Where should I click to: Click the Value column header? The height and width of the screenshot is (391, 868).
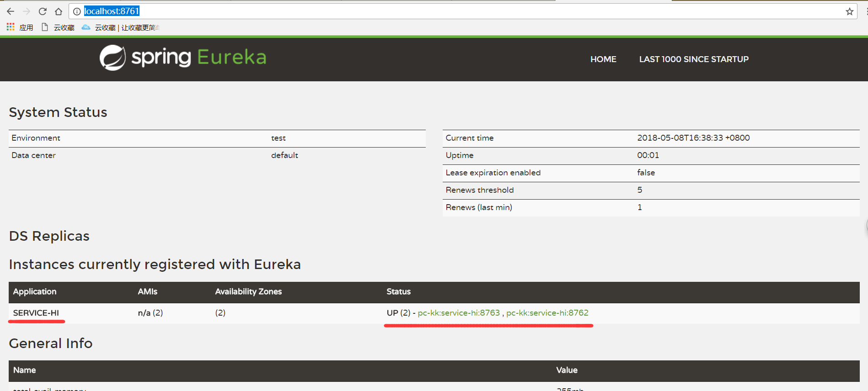(x=567, y=370)
